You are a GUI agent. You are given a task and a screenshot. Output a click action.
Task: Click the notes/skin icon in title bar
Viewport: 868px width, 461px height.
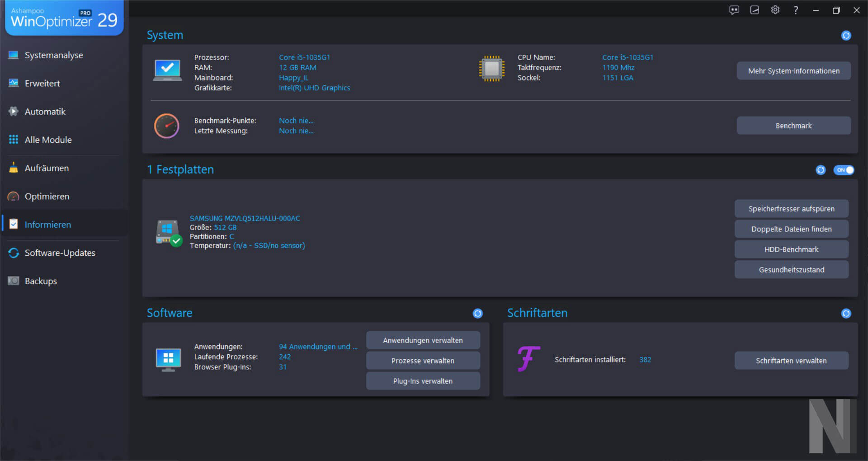(755, 10)
